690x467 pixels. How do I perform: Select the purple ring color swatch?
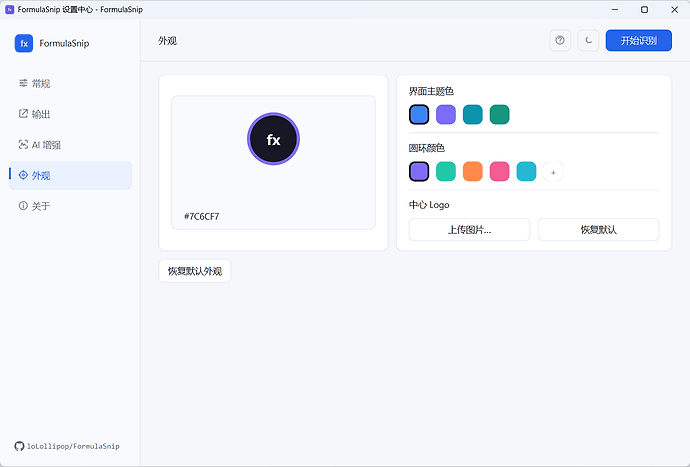pos(419,172)
